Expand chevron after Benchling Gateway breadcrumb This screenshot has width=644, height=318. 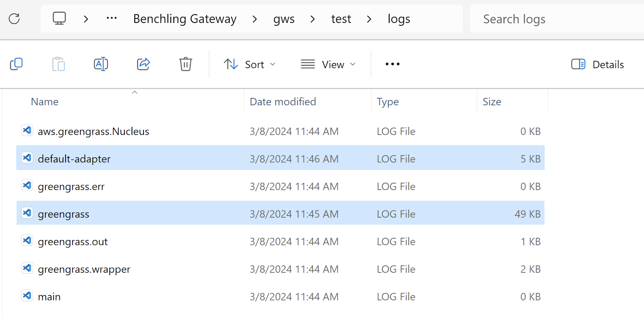[254, 19]
